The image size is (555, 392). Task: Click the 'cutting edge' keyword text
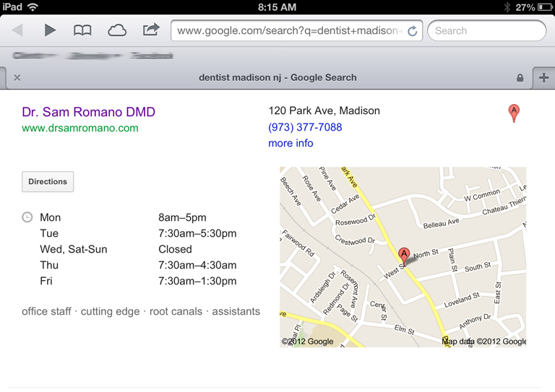tap(110, 311)
